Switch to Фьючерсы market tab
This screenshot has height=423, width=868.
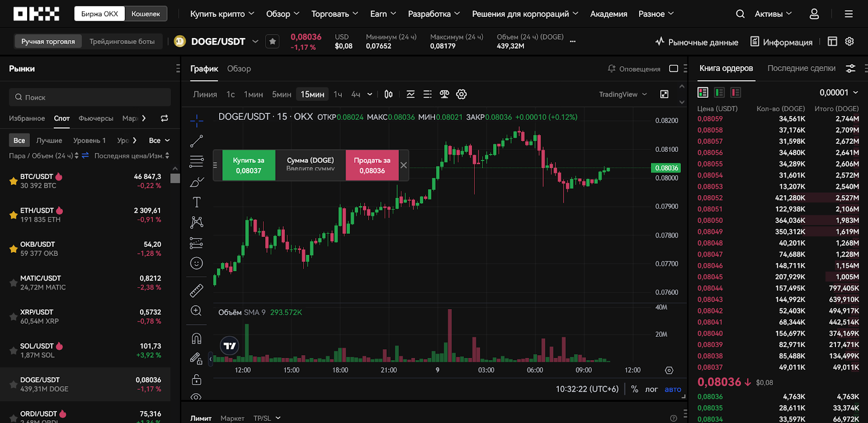point(95,118)
